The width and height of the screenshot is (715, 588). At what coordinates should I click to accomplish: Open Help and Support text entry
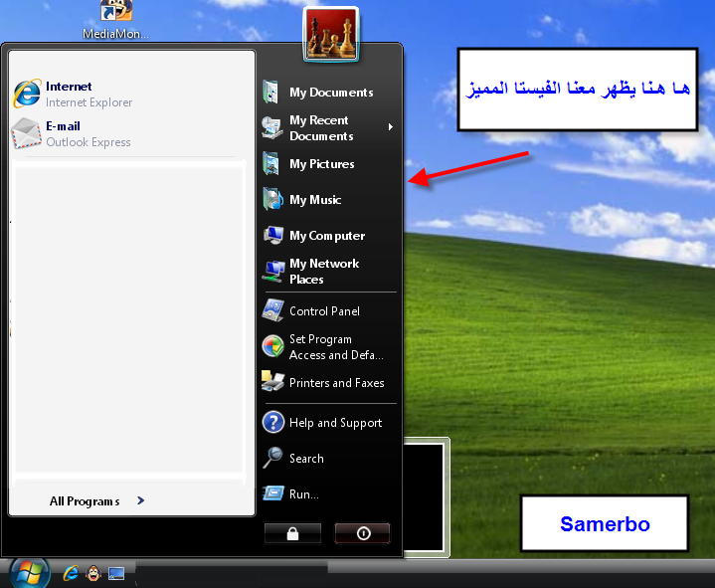pyautogui.click(x=335, y=423)
